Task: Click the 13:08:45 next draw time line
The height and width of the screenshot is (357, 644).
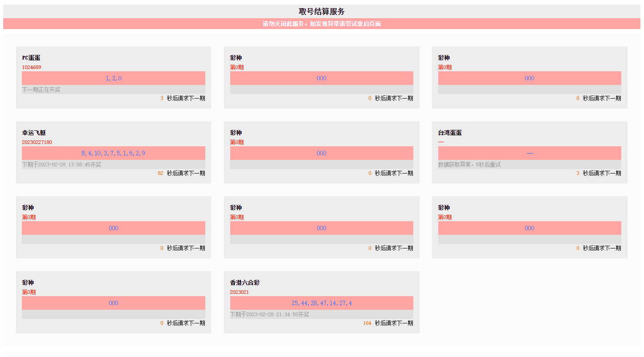Action: pos(114,164)
